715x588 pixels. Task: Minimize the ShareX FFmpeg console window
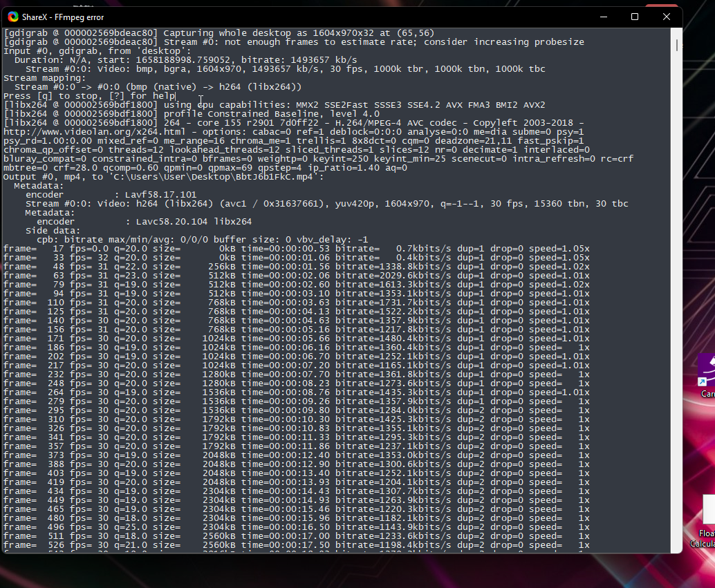[x=602, y=17]
